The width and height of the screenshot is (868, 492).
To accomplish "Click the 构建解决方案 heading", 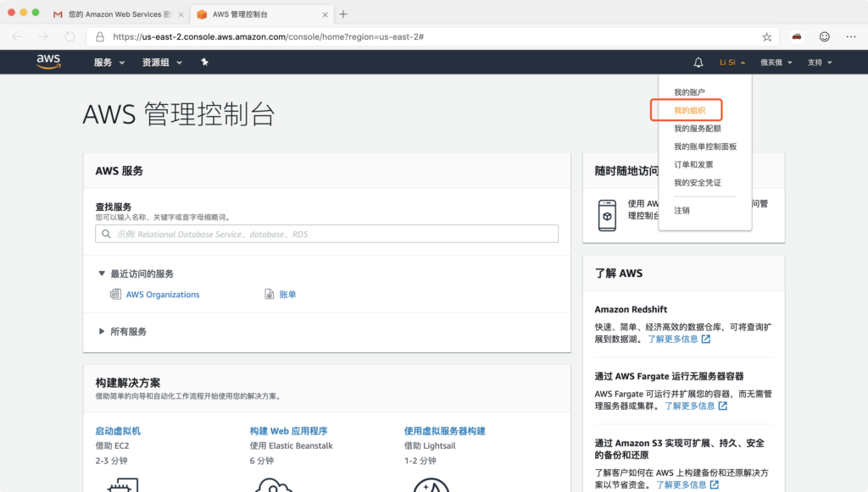I will (x=128, y=383).
